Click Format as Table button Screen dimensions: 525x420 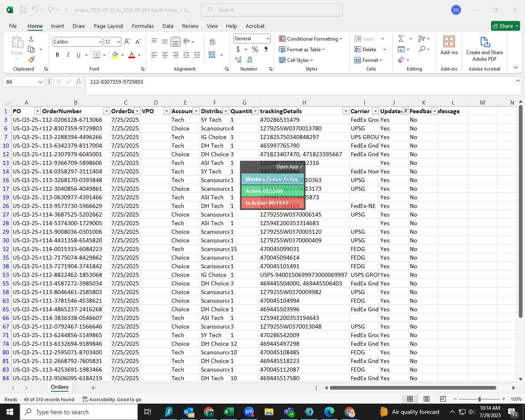tap(302, 49)
